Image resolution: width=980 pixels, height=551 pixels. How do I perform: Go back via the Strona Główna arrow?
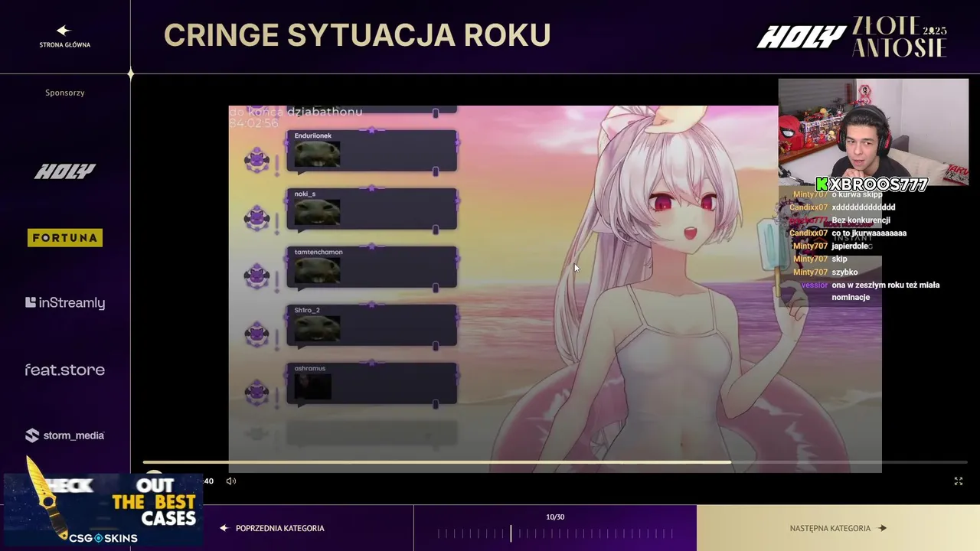[64, 36]
